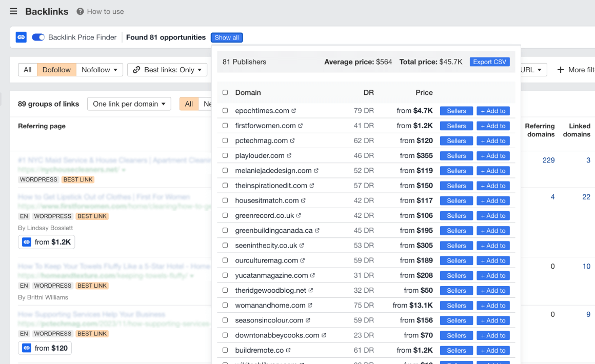595x364 pixels.
Task: Check the pctechmag.com row checkbox
Action: click(225, 140)
